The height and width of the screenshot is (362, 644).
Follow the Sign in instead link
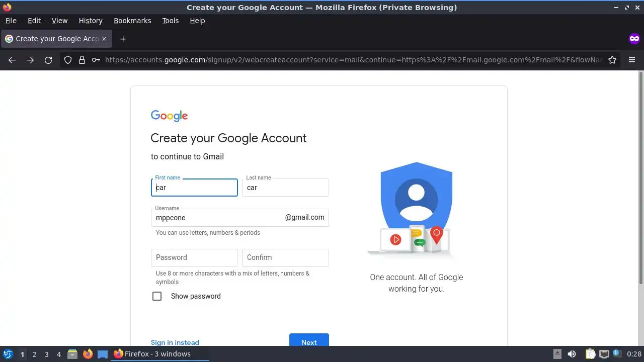pos(175,342)
